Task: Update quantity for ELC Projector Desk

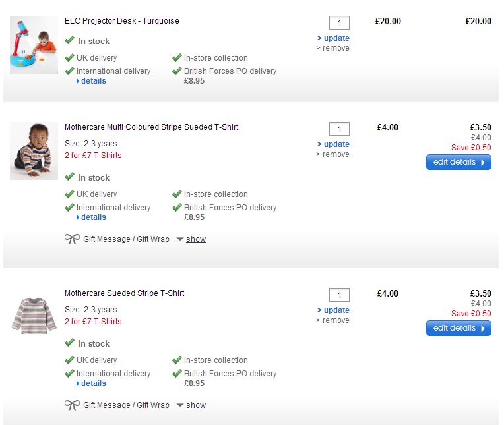Action: (x=336, y=38)
